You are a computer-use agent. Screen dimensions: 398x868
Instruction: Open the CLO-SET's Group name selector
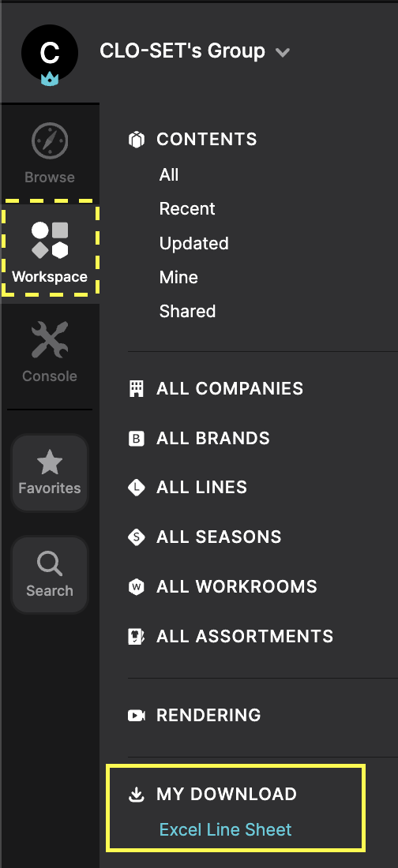coord(182,51)
